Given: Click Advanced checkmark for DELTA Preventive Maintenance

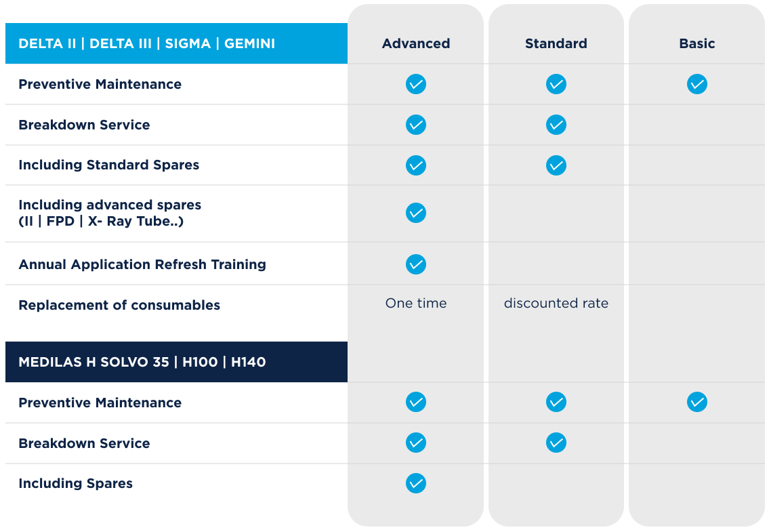Looking at the screenshot, I should click(x=416, y=84).
